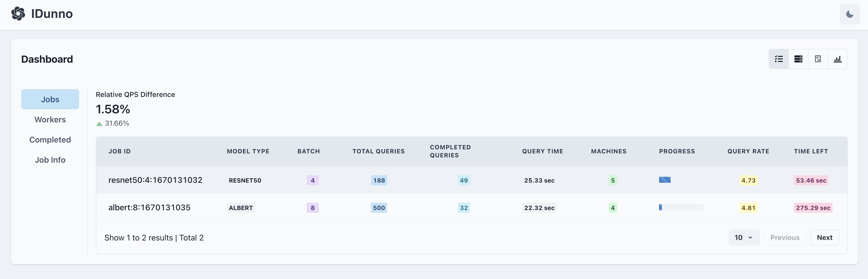The width and height of the screenshot is (868, 279).
Task: Select job resnet50:4:1670131032 row
Action: (x=155, y=180)
